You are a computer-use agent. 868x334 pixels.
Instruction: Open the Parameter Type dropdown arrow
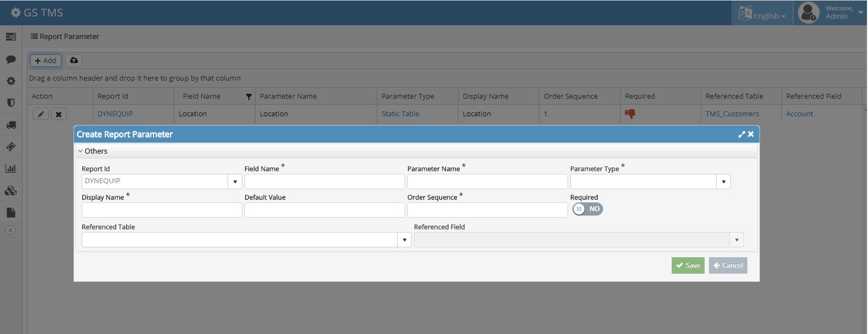724,182
